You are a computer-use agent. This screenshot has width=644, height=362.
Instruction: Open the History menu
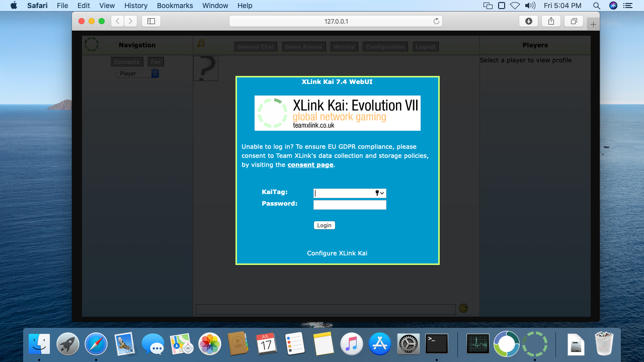click(136, 6)
